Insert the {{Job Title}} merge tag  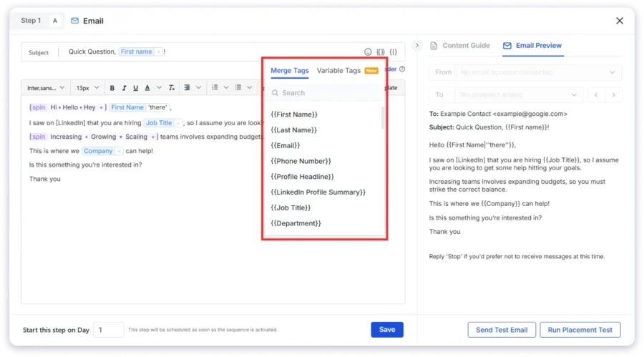[x=291, y=208]
